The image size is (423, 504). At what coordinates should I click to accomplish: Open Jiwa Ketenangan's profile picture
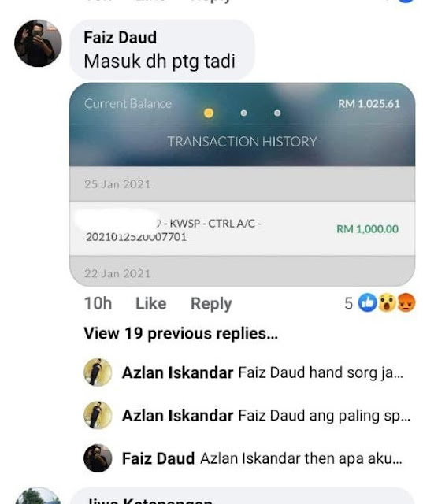point(38,497)
